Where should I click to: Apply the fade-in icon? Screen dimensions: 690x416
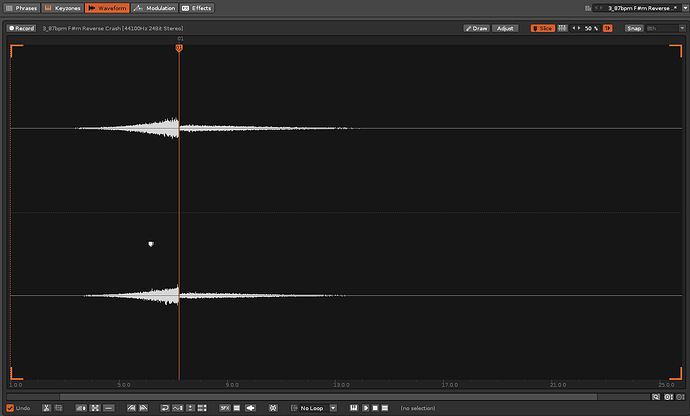click(131, 408)
